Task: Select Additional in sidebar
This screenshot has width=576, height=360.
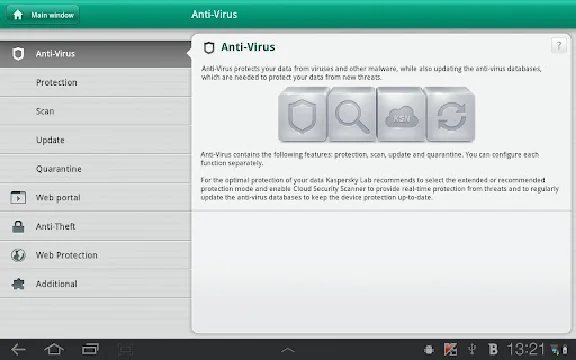Action: [x=95, y=284]
